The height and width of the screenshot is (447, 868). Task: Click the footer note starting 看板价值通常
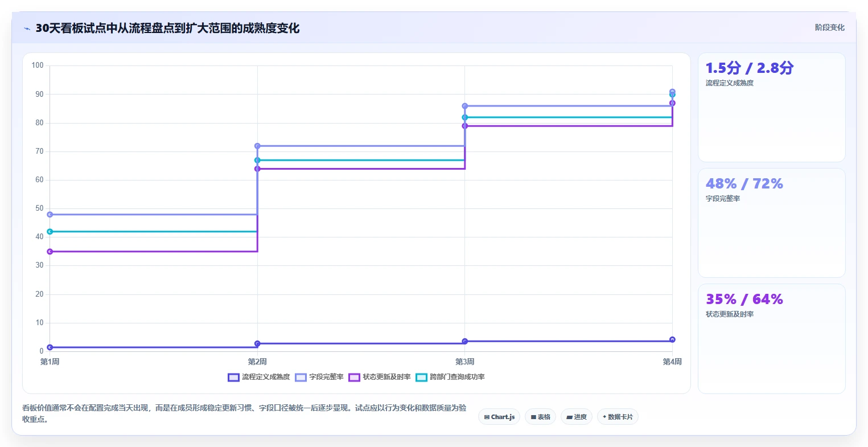pos(244,413)
